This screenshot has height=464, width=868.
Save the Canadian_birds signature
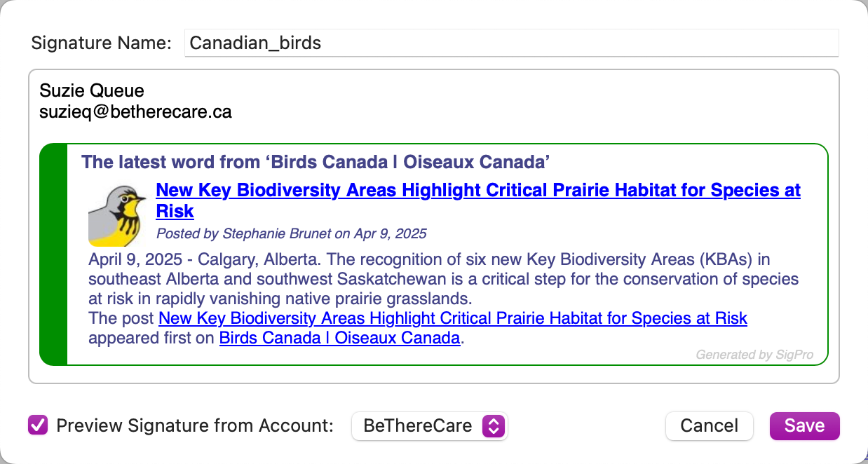pyautogui.click(x=804, y=425)
